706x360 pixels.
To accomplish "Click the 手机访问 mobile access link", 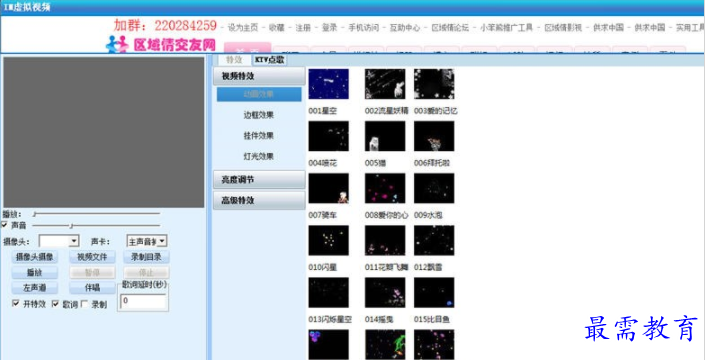I will pos(363,27).
